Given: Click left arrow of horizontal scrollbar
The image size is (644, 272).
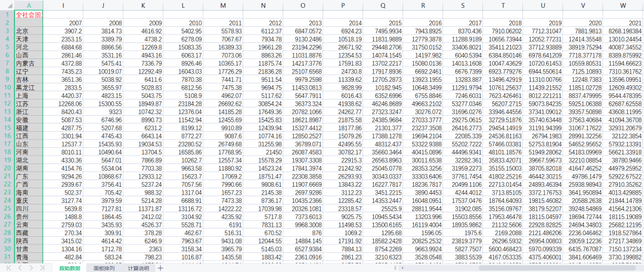Looking at the screenshot, I should click(403, 268).
